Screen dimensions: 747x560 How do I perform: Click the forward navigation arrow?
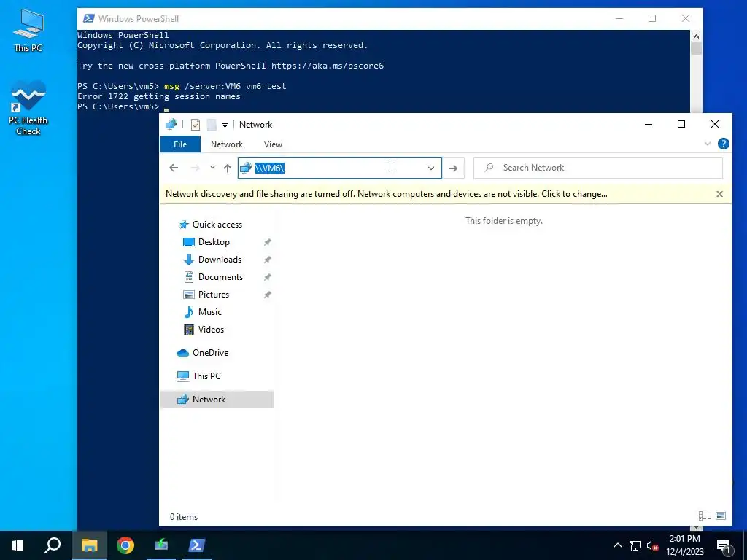click(x=196, y=168)
